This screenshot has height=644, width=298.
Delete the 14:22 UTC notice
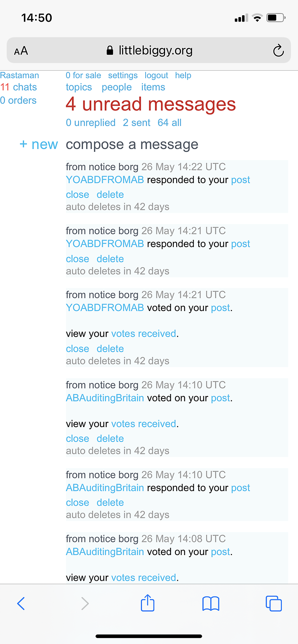pos(110,195)
